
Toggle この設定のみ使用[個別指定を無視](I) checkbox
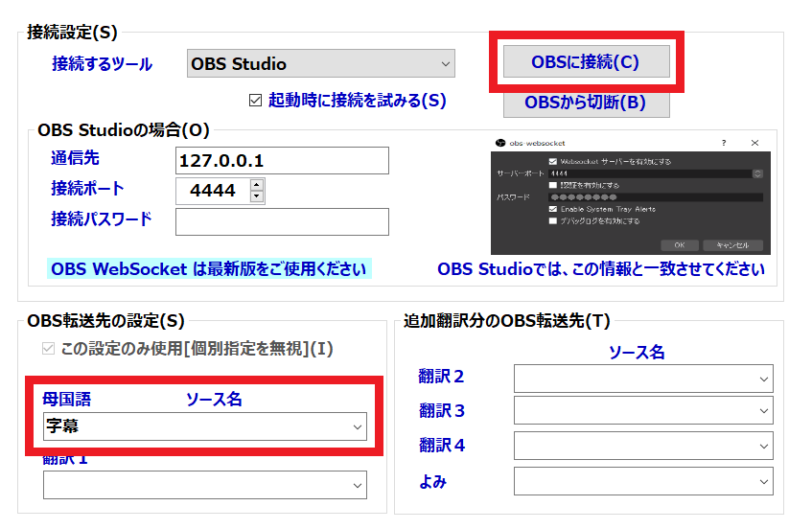point(48,348)
